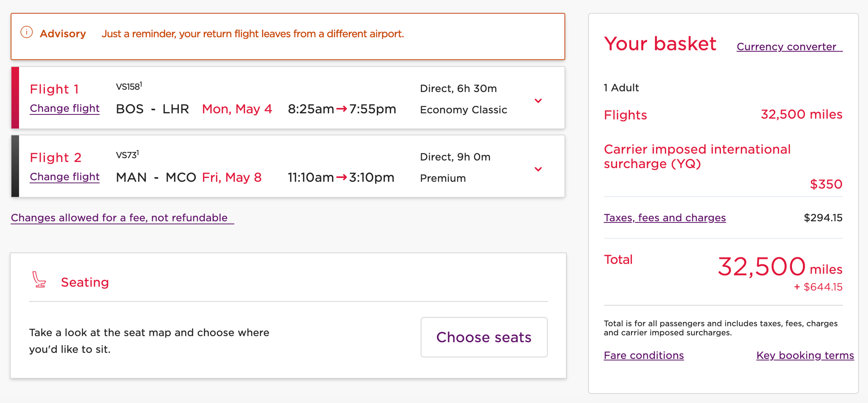Open Key booking terms
Viewport: 868px width, 403px height.
tap(805, 355)
